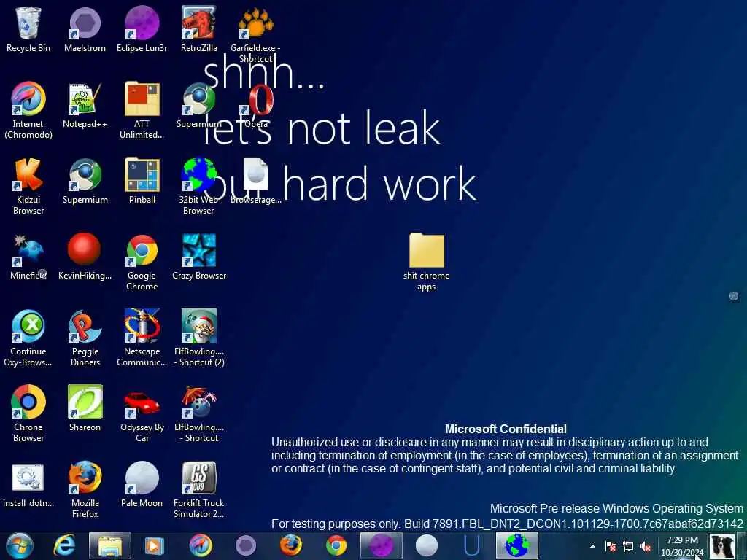Click the Chromodo icon on the taskbar

(x=201, y=545)
